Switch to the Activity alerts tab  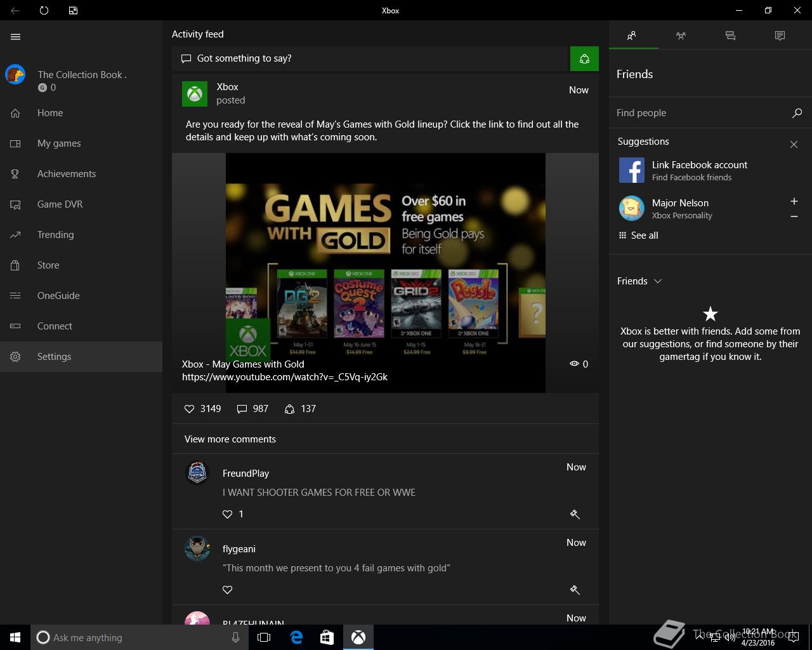click(780, 36)
